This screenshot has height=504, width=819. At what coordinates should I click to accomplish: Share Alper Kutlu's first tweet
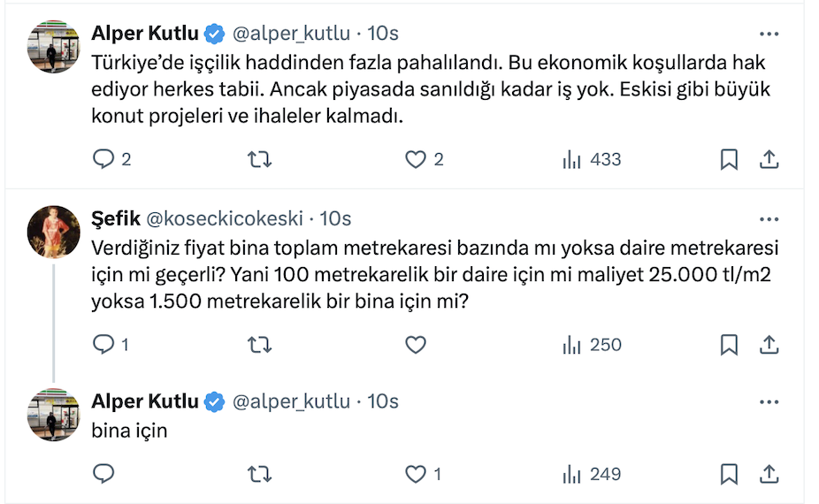click(769, 159)
